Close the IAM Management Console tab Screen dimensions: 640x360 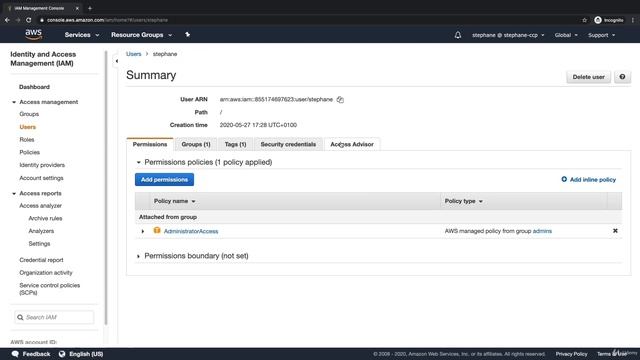click(77, 8)
